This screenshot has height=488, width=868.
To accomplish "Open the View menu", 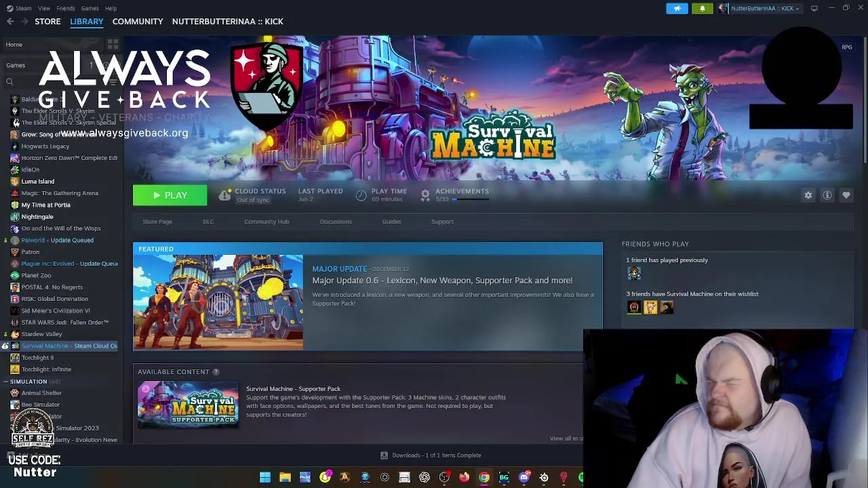I will click(44, 8).
